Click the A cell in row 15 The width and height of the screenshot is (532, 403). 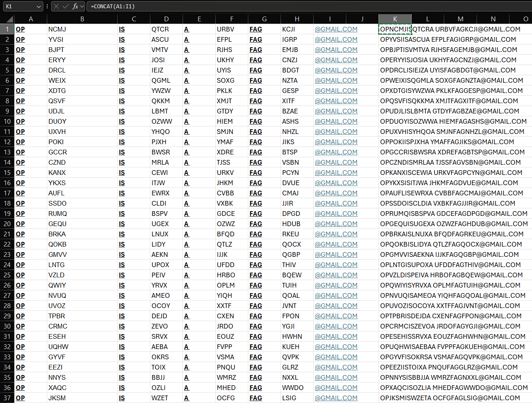pyautogui.click(x=199, y=173)
